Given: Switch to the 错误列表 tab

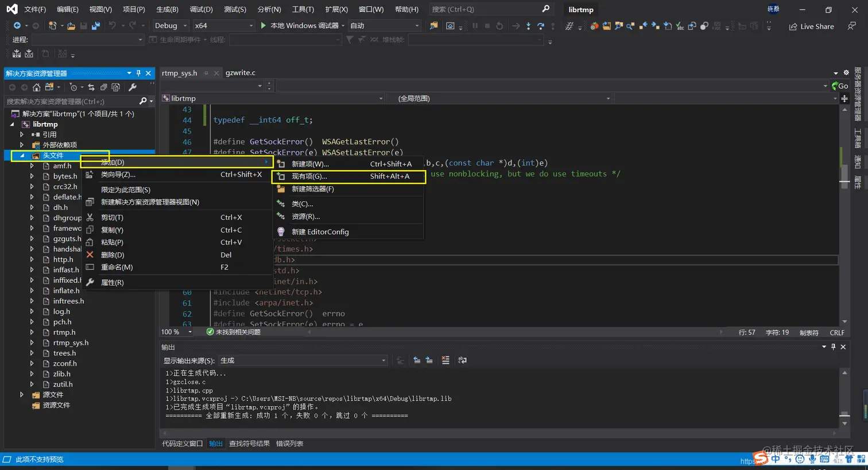Looking at the screenshot, I should point(289,444).
